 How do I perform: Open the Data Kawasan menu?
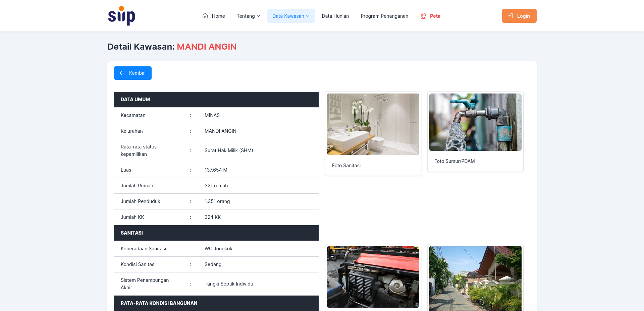pos(291,16)
